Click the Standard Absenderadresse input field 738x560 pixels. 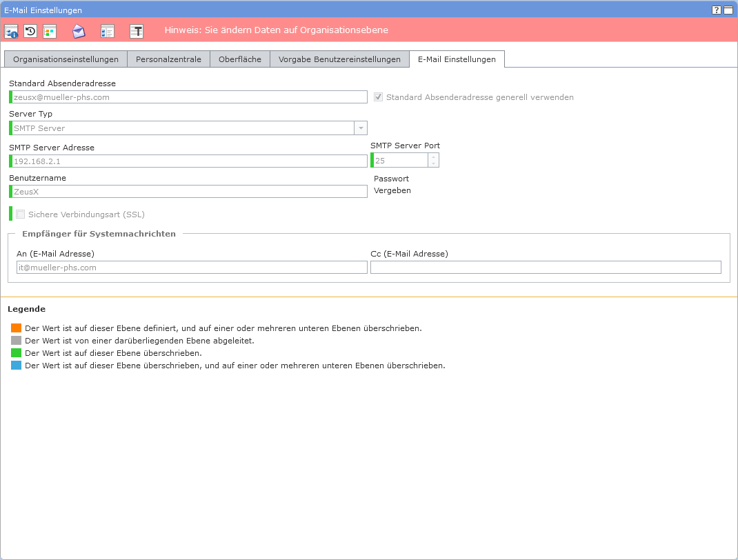190,97
